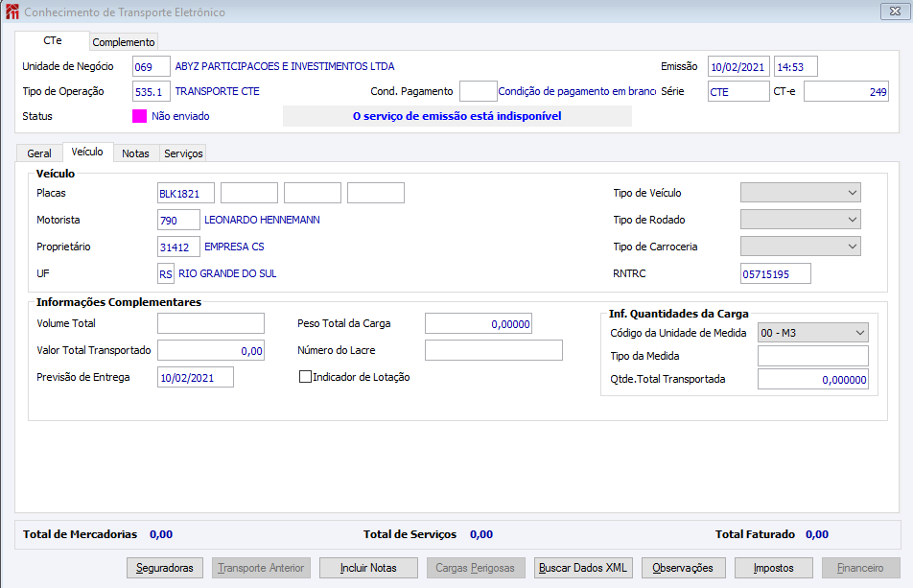Viewport: 913px width, 588px height.
Task: Click the 'O serviço de emissão está indisponível' message
Action: (x=457, y=116)
